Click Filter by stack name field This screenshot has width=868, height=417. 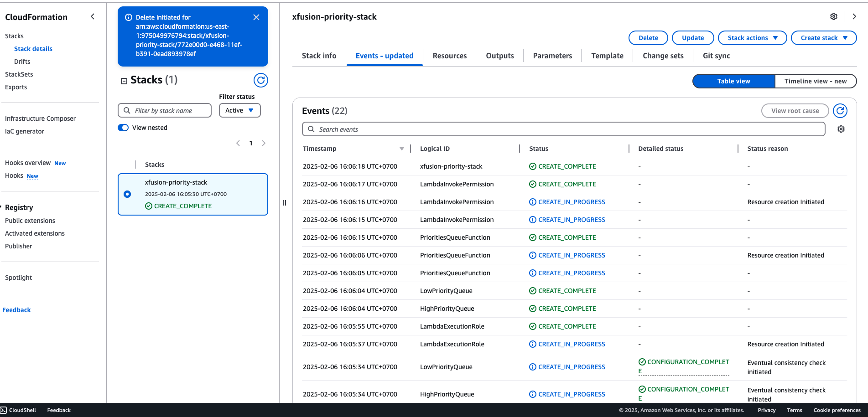point(165,110)
